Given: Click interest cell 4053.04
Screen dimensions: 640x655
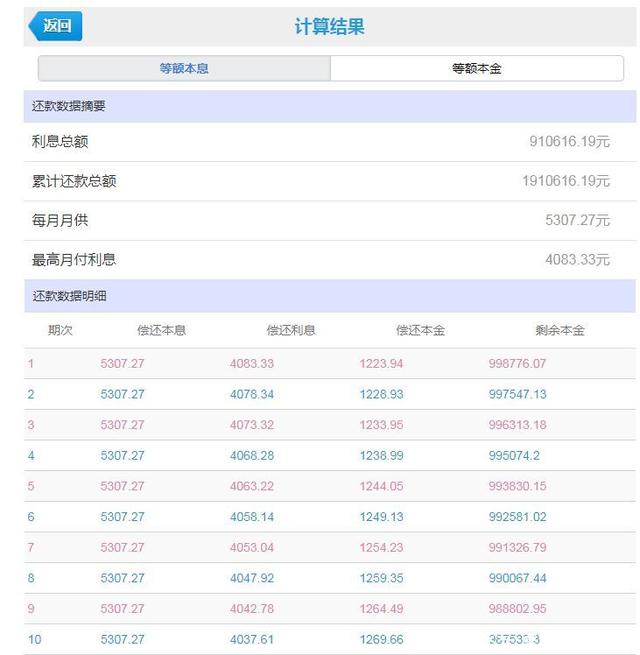Looking at the screenshot, I should (x=252, y=547).
